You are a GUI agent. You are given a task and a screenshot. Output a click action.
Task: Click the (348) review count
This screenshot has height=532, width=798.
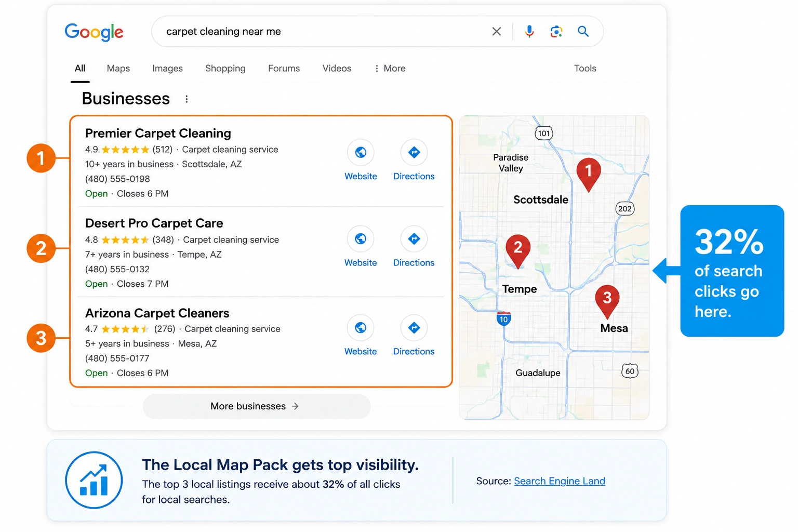click(x=164, y=240)
